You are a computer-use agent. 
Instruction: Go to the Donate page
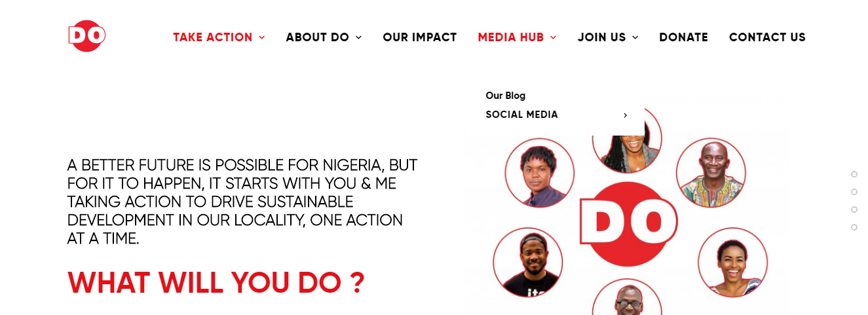point(683,37)
